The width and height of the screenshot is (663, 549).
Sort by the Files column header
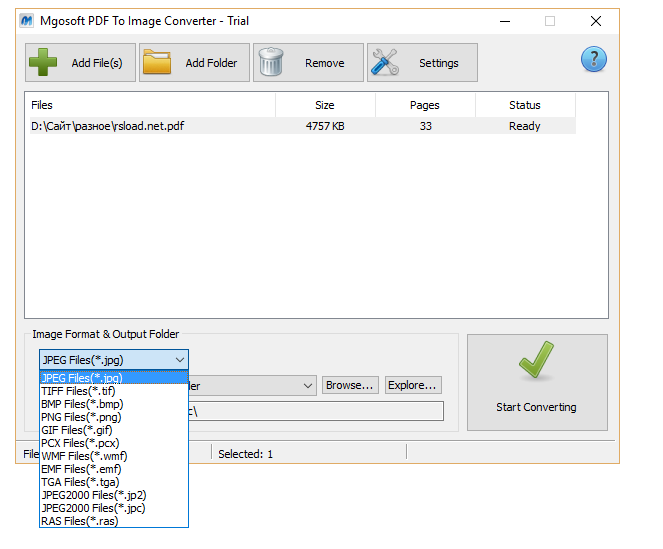[150, 105]
